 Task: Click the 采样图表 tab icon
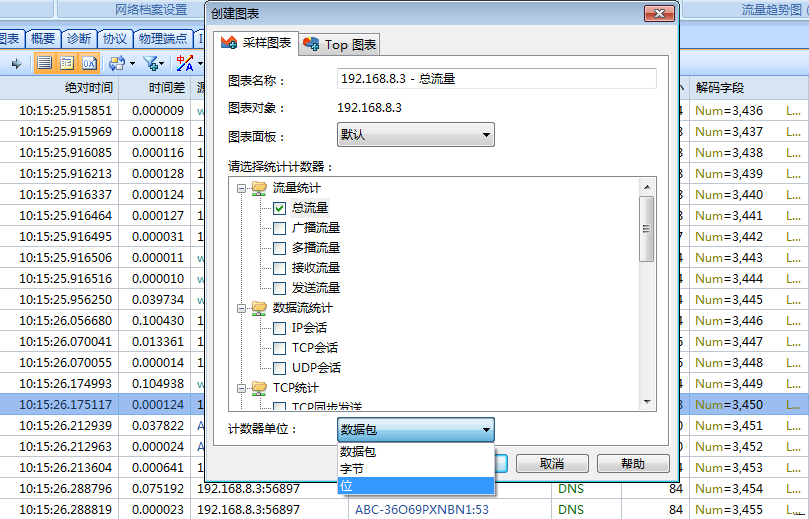click(x=229, y=42)
